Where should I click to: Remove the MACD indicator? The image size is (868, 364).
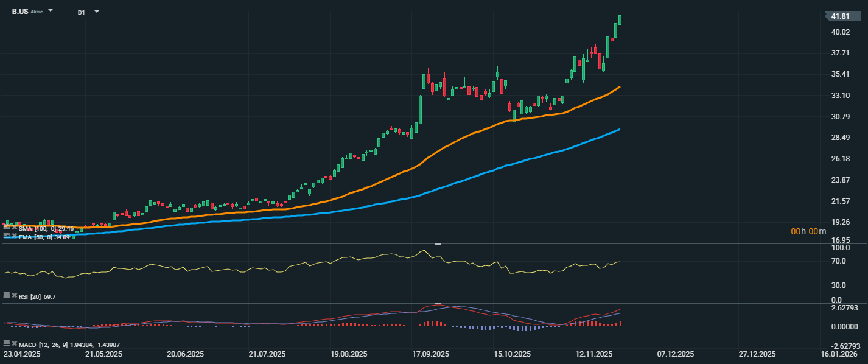15,343
